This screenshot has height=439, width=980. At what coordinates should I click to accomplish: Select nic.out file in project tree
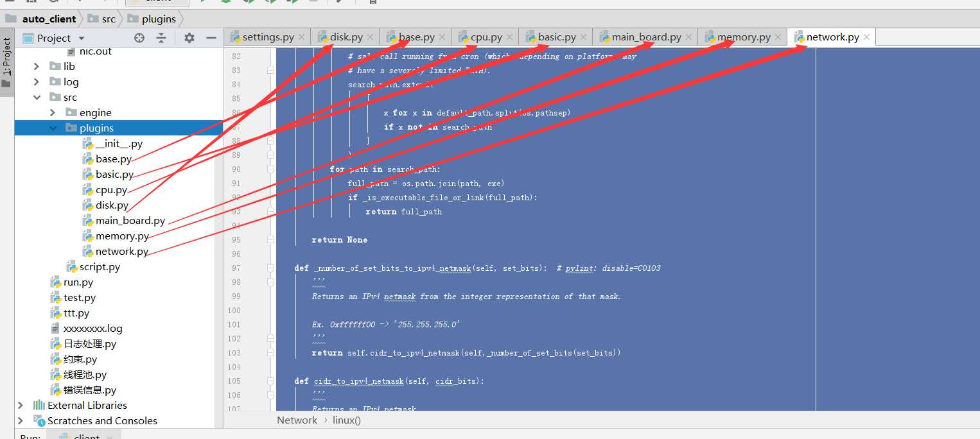95,51
